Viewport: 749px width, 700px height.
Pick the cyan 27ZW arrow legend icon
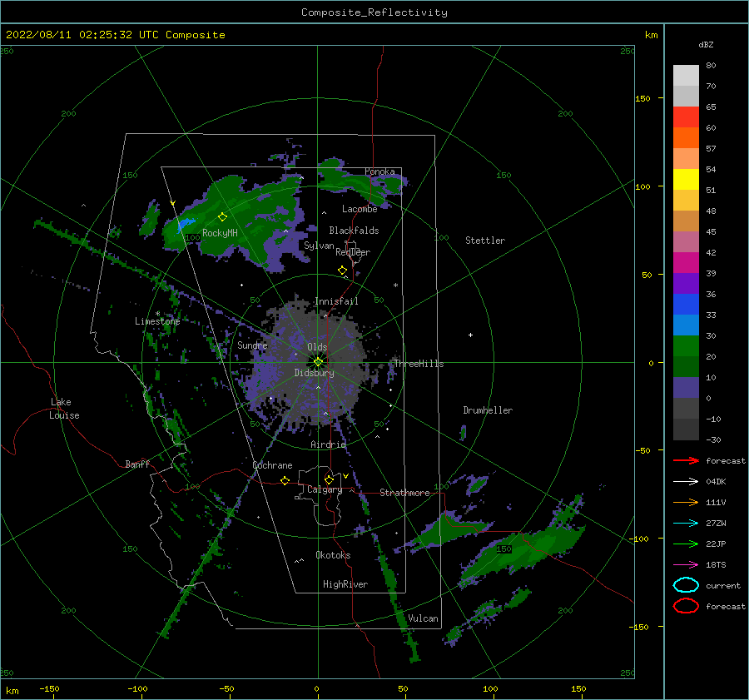click(x=686, y=524)
